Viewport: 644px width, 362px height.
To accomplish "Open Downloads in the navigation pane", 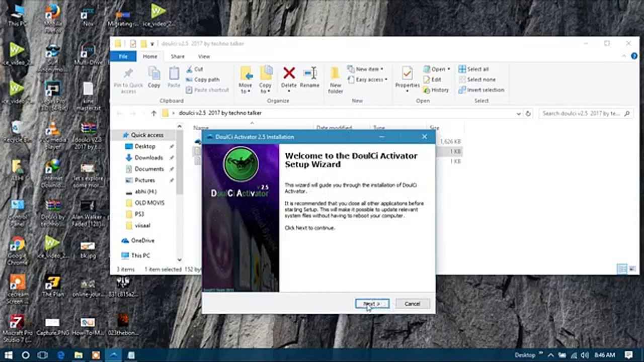I will point(148,157).
